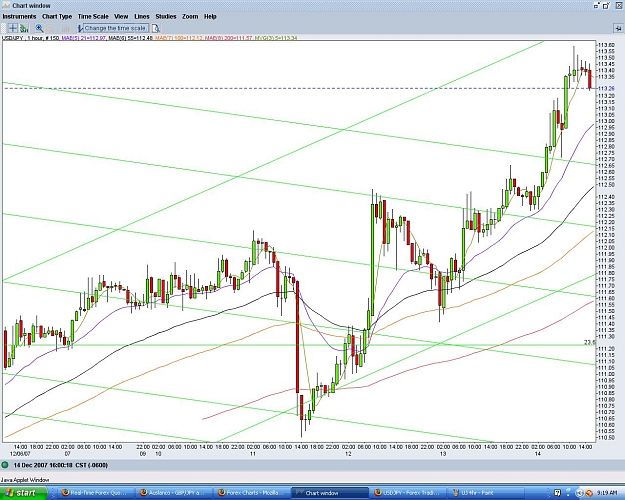Image resolution: width=625 pixels, height=500 pixels.
Task: Open the Instruments menu
Action: (19, 17)
